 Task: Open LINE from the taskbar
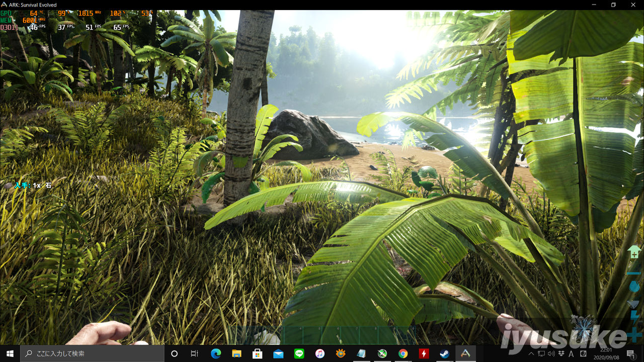tap(299, 353)
